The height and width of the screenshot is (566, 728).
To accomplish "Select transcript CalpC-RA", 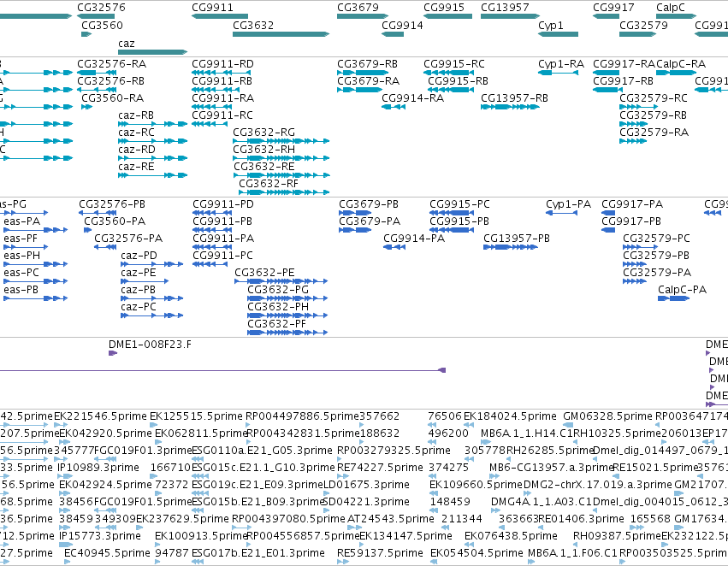I will pos(681,63).
